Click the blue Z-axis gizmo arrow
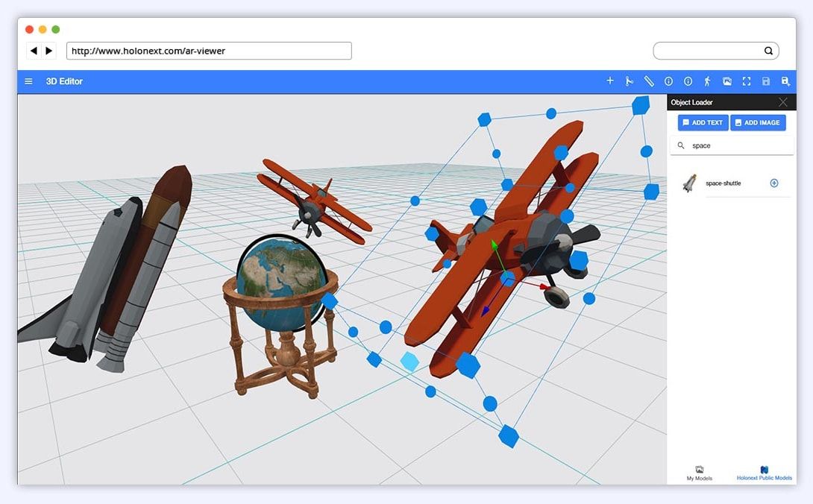 486,310
